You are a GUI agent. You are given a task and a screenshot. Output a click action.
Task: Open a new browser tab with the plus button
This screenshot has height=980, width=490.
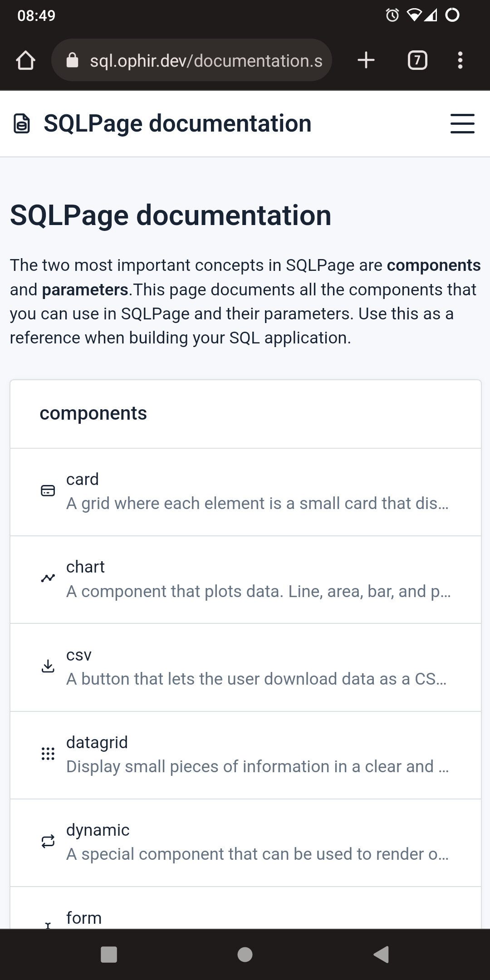366,60
